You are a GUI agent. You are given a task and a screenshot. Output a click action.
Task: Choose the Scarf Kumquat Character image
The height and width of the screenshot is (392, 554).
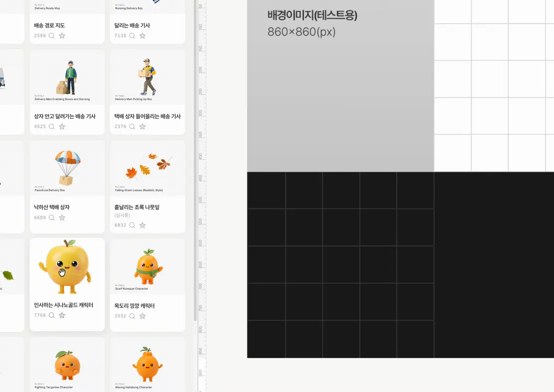(x=147, y=267)
